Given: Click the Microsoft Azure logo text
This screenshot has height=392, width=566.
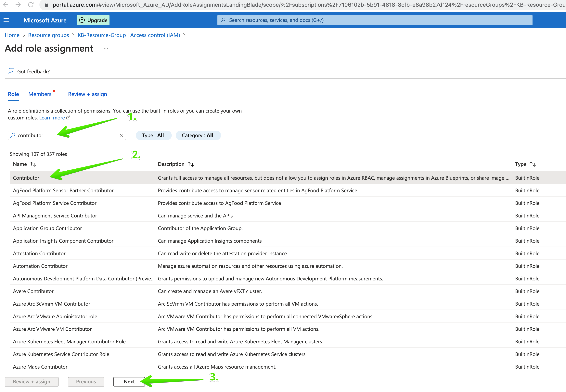Looking at the screenshot, I should coord(45,20).
